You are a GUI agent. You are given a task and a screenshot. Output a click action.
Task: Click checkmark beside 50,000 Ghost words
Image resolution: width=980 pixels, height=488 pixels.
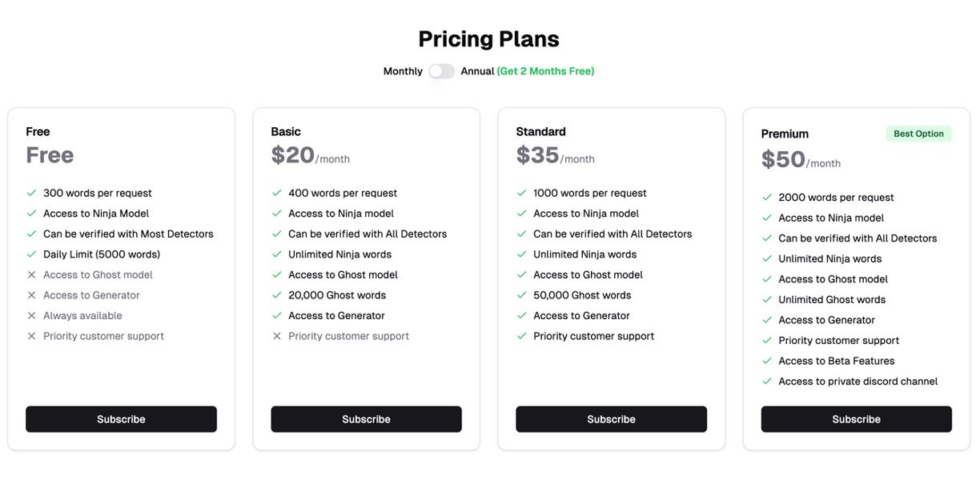coord(522,295)
